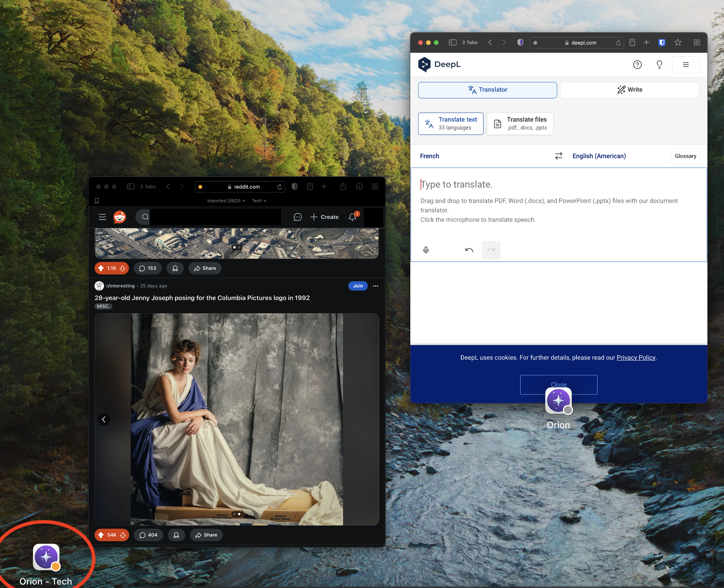
Task: Upvote the Jenny Joseph post
Action: point(101,535)
